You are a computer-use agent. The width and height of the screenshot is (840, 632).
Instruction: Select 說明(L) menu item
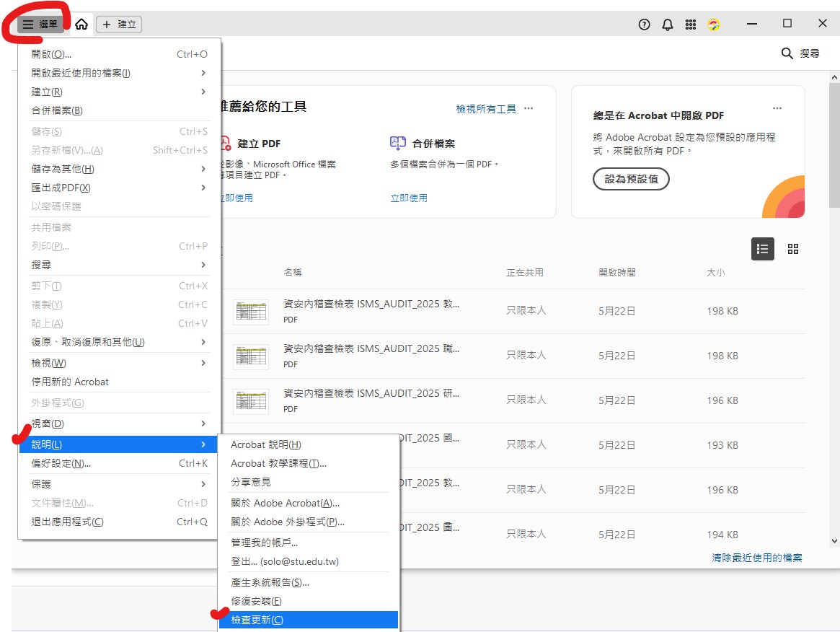[119, 444]
